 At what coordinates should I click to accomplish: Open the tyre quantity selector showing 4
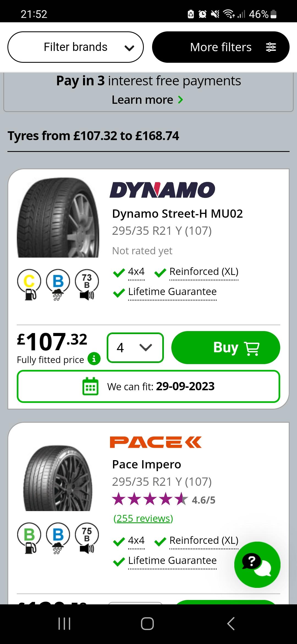point(135,348)
